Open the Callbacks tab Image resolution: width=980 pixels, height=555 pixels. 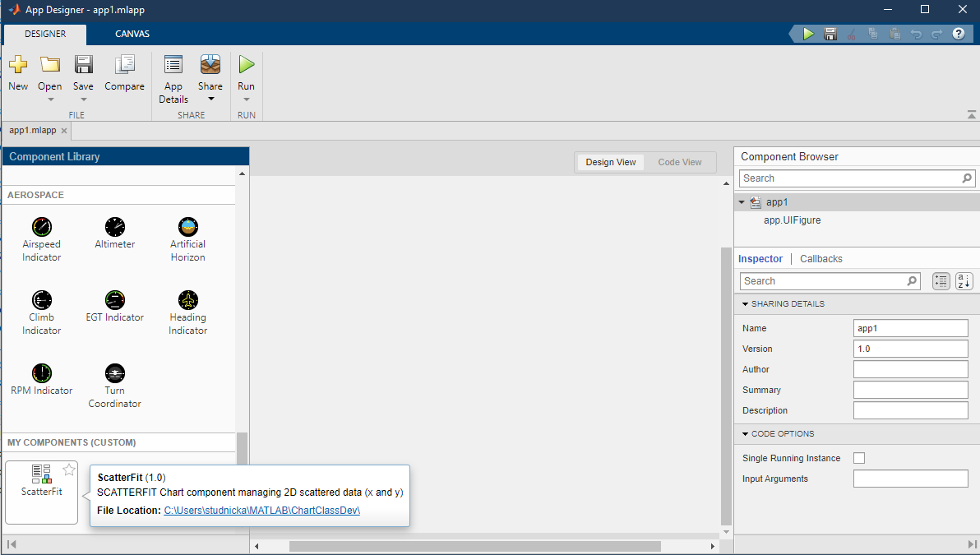pos(821,259)
